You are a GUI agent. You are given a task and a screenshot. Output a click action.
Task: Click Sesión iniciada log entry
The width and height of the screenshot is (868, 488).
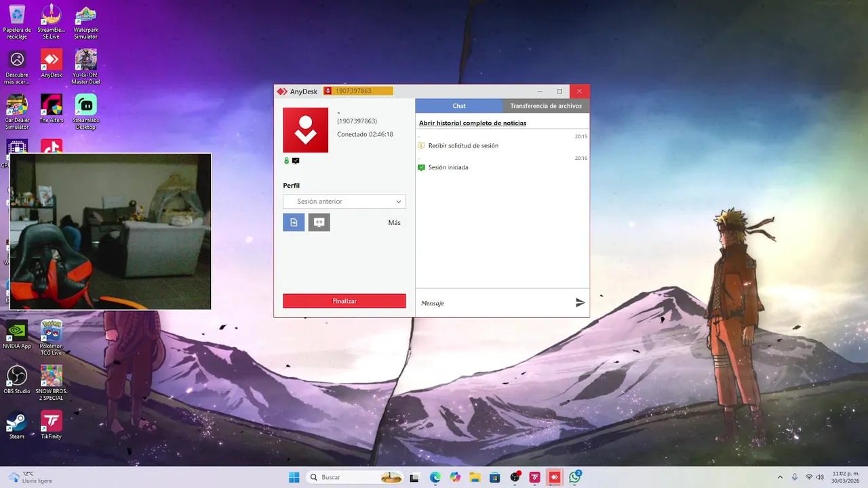448,167
